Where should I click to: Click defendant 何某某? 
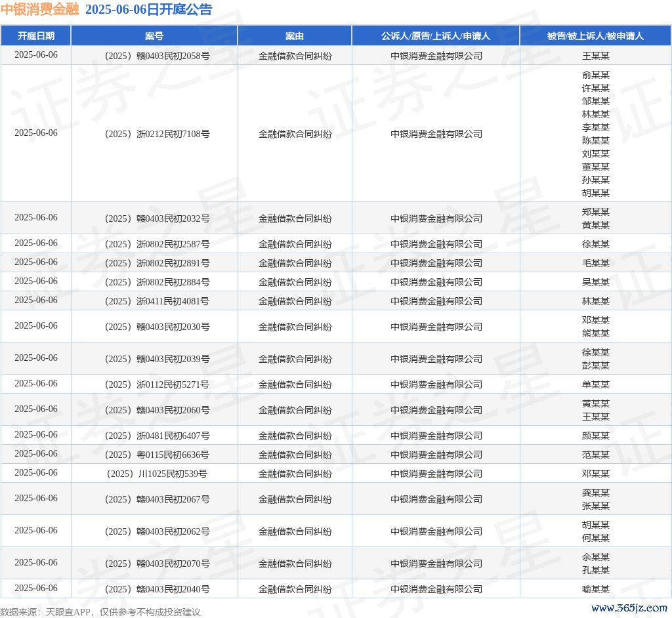click(x=596, y=538)
